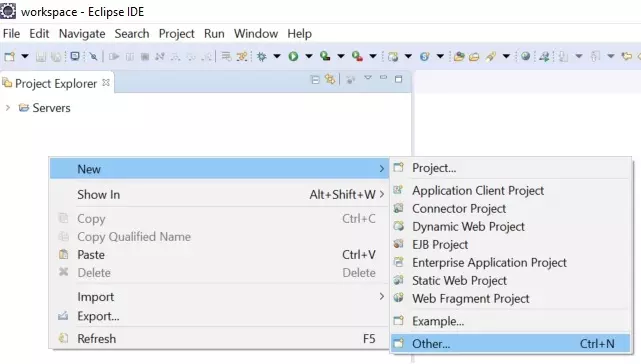Minimize the Project Explorer view
641x364 pixels.
pyautogui.click(x=383, y=77)
